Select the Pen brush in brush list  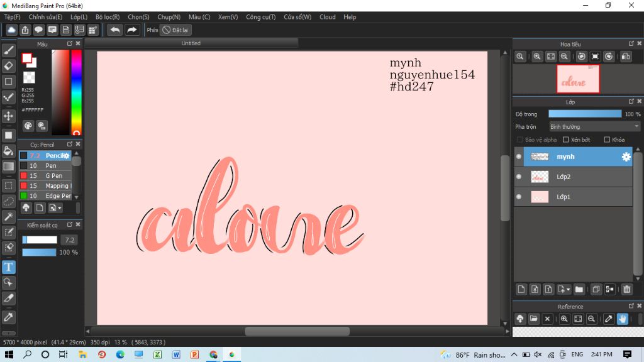[45, 166]
